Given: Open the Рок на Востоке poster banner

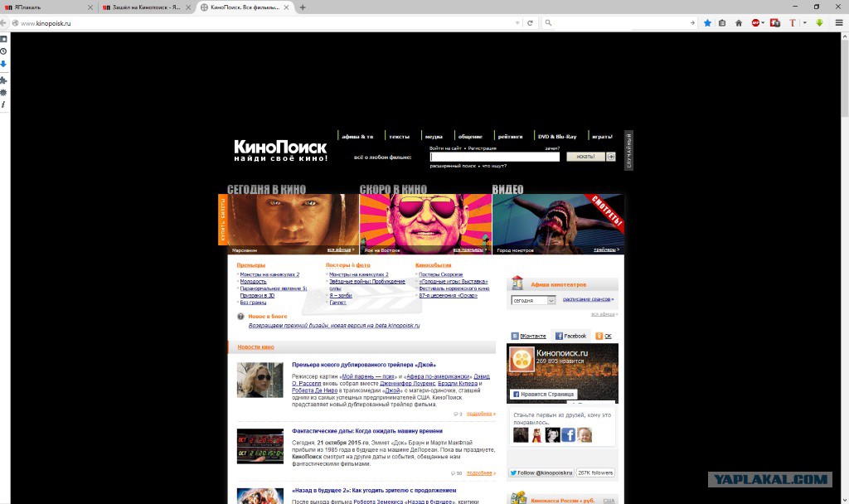Looking at the screenshot, I should [425, 224].
